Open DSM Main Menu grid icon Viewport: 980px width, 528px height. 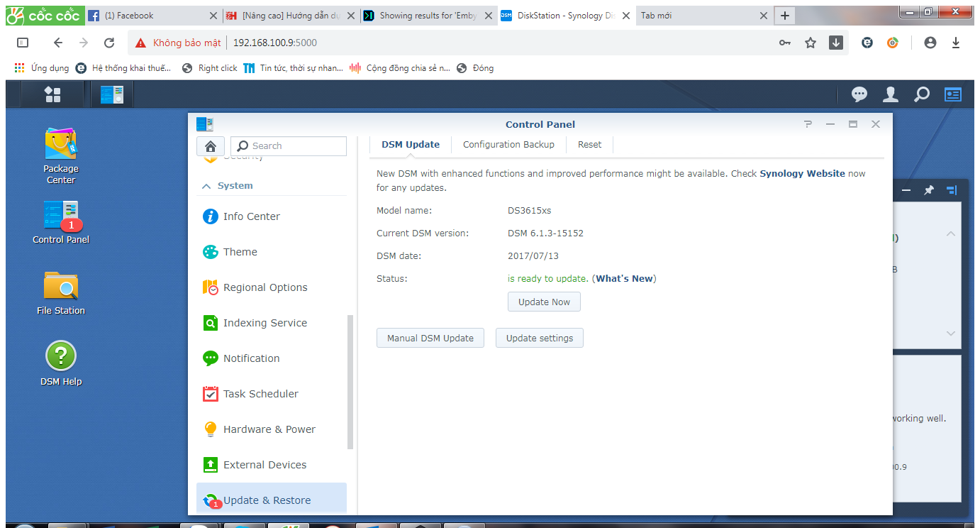tap(52, 94)
